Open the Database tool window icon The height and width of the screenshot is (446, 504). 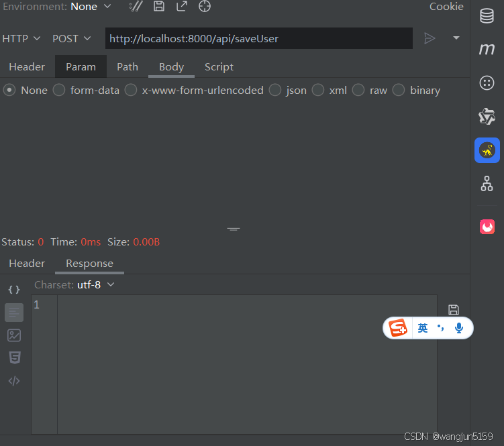pyautogui.click(x=487, y=15)
